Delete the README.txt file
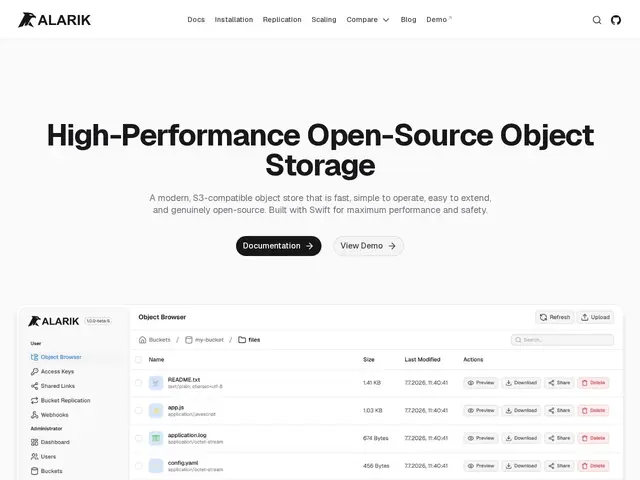The image size is (640, 480). pos(593,383)
